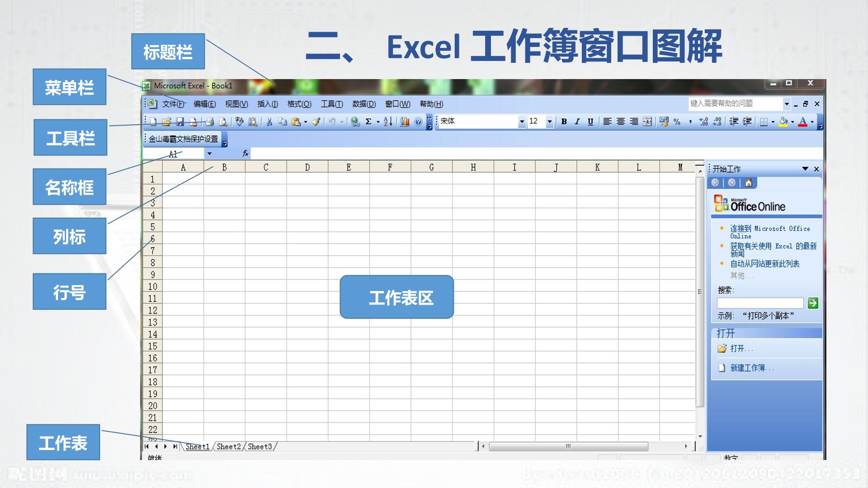Expand the font size 12 dropdown
Viewport: 868px width, 488px height.
pyautogui.click(x=549, y=122)
